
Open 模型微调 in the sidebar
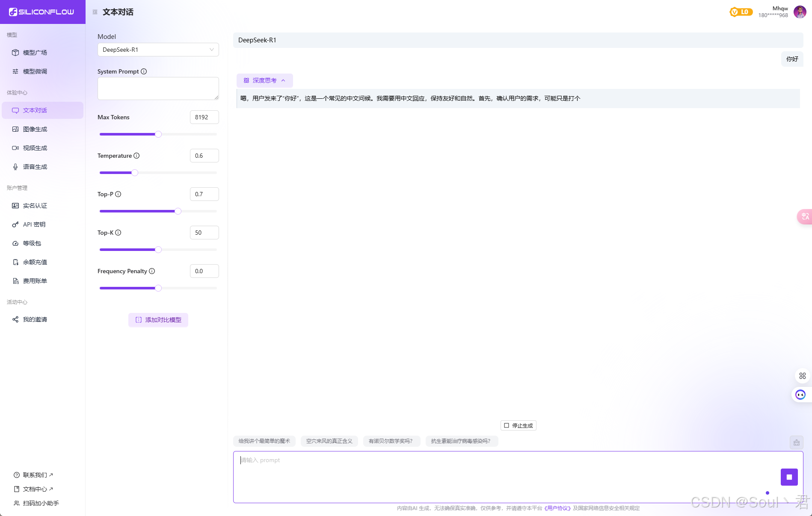click(x=42, y=71)
